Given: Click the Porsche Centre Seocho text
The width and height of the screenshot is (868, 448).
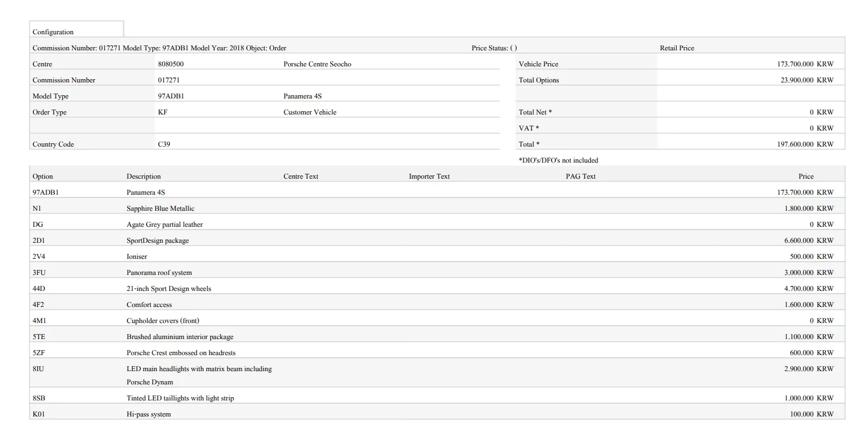Looking at the screenshot, I should pyautogui.click(x=317, y=64).
